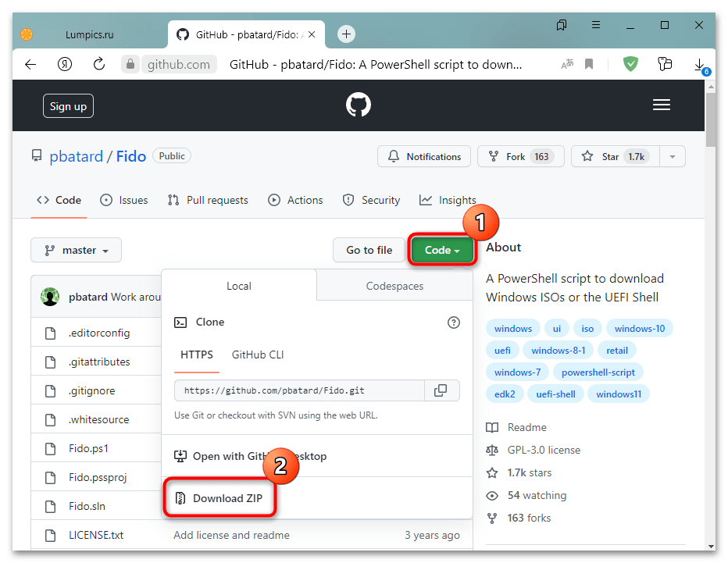Open the Issues tab
The height and width of the screenshot is (563, 728).
pyautogui.click(x=124, y=200)
